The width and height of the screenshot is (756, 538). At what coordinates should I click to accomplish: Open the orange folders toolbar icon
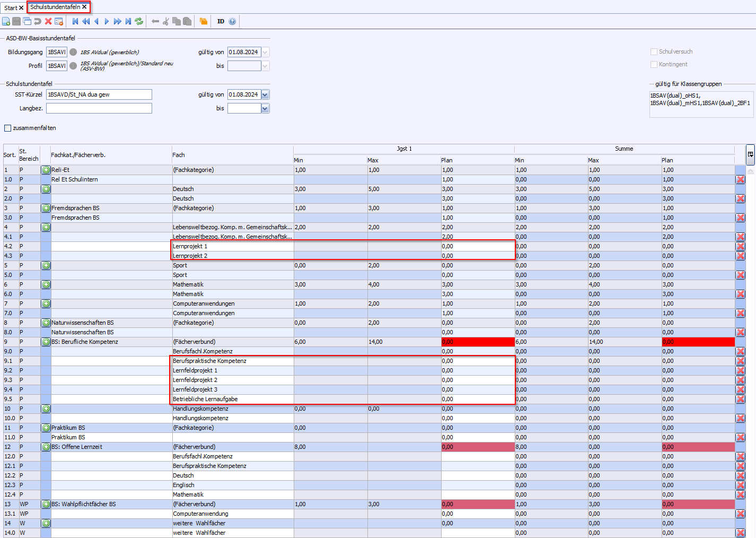pos(204,21)
